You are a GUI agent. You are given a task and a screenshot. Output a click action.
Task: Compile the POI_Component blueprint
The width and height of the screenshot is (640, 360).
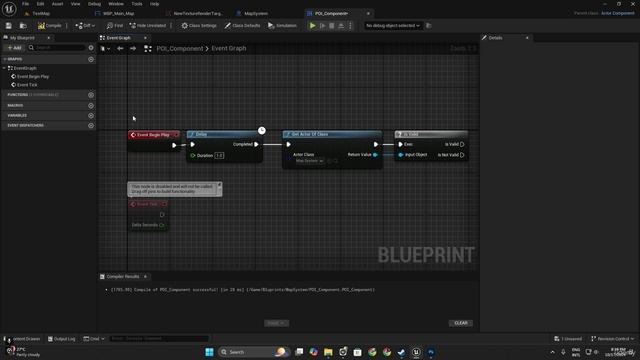[x=49, y=26]
